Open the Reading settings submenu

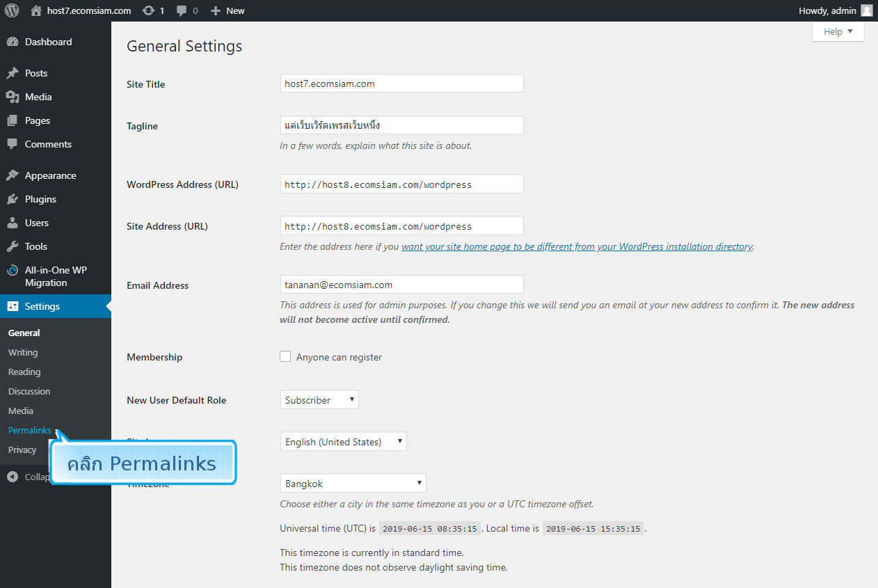(x=24, y=372)
